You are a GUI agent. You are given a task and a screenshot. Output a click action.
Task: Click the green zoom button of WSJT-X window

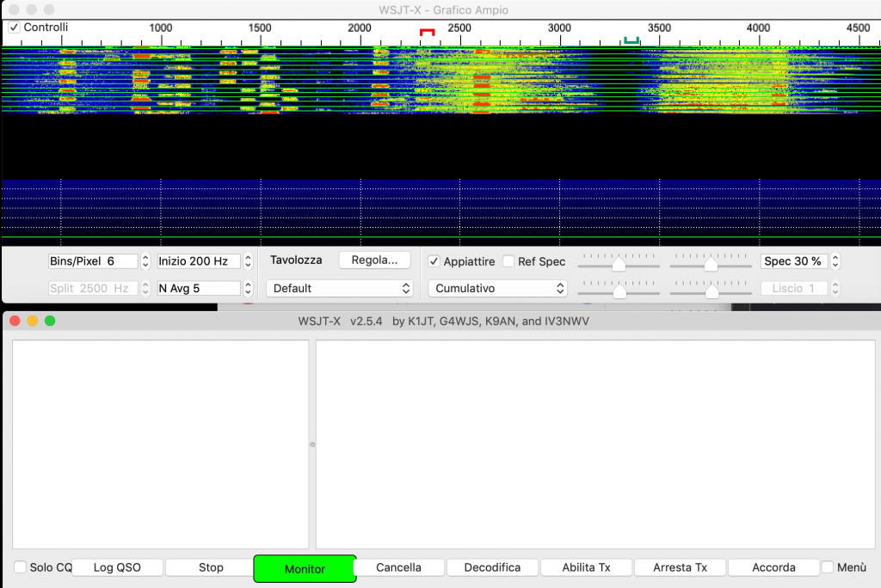point(50,321)
